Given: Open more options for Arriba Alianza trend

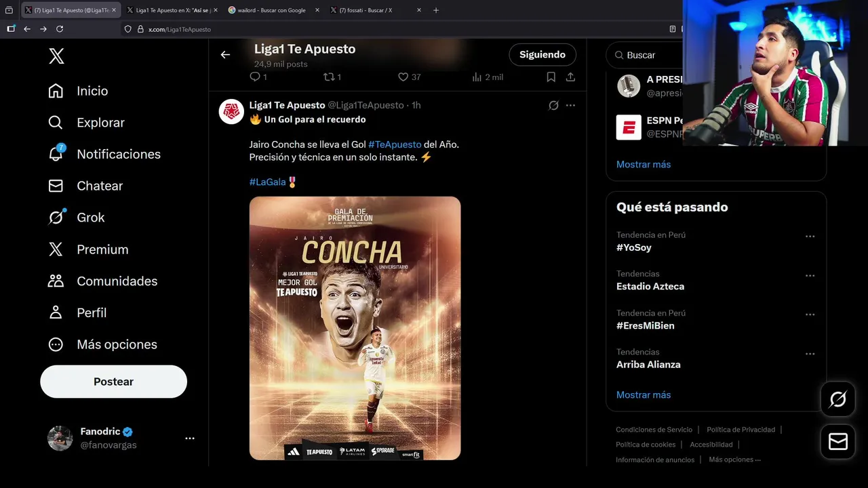Looking at the screenshot, I should click(810, 354).
